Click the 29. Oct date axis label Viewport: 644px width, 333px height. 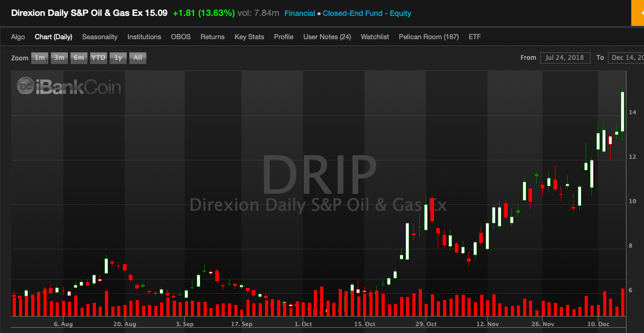coord(426,323)
